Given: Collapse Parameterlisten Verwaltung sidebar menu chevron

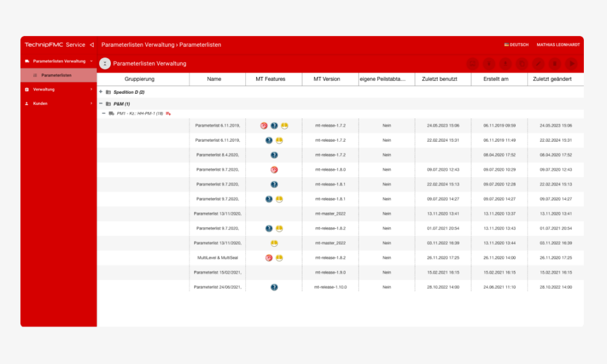Looking at the screenshot, I should (91, 61).
